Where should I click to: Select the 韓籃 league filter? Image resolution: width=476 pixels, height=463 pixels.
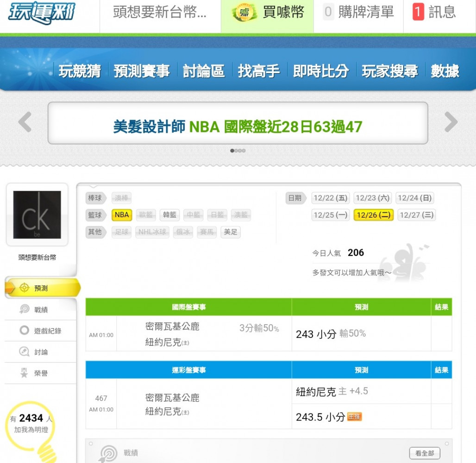pos(169,215)
